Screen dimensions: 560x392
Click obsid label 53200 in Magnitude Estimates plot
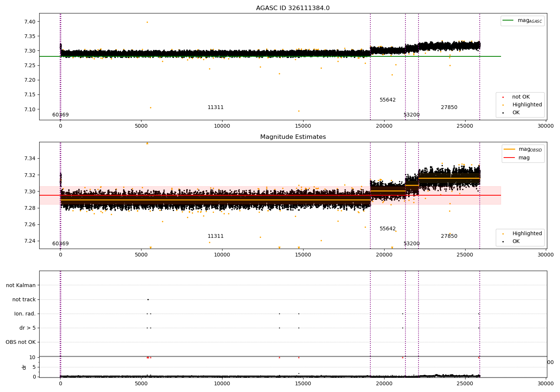tap(411, 244)
